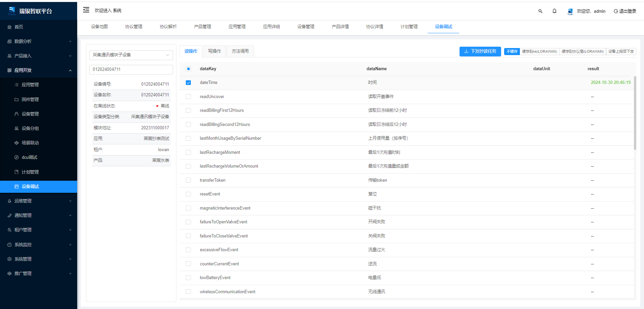Click the 设备调试 sidebar icon
The image size is (644, 309).
click(16, 186)
